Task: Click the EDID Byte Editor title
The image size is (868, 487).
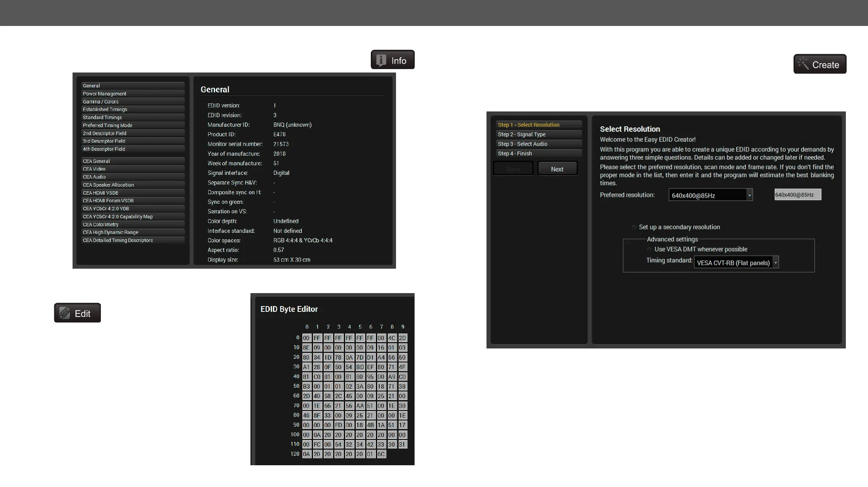Action: pyautogui.click(x=289, y=309)
